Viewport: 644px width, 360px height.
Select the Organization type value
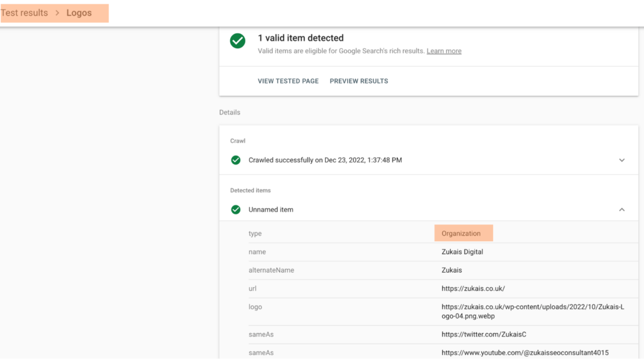(461, 234)
